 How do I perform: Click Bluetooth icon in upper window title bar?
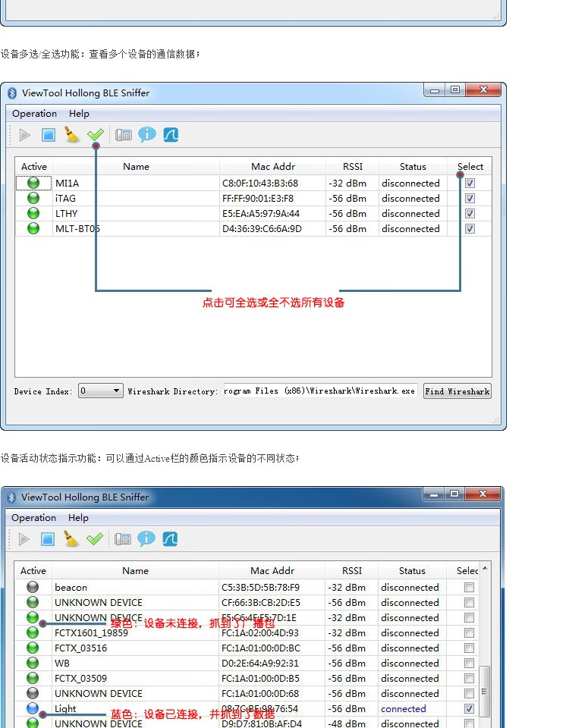point(12,93)
